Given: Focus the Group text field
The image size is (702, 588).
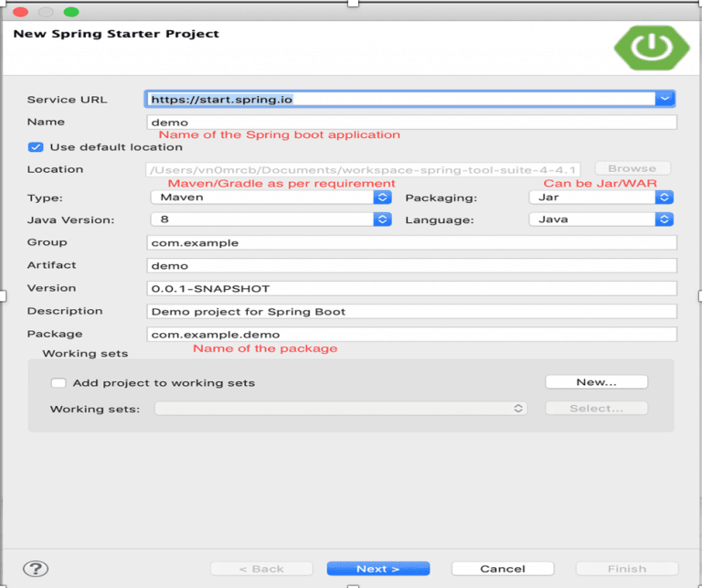Looking at the screenshot, I should point(411,243).
